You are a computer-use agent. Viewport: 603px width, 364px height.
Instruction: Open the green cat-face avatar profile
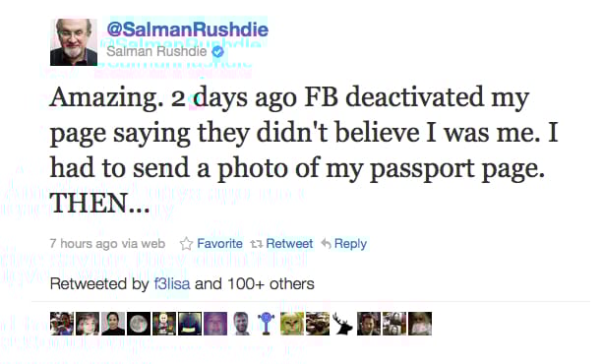pos(292,324)
